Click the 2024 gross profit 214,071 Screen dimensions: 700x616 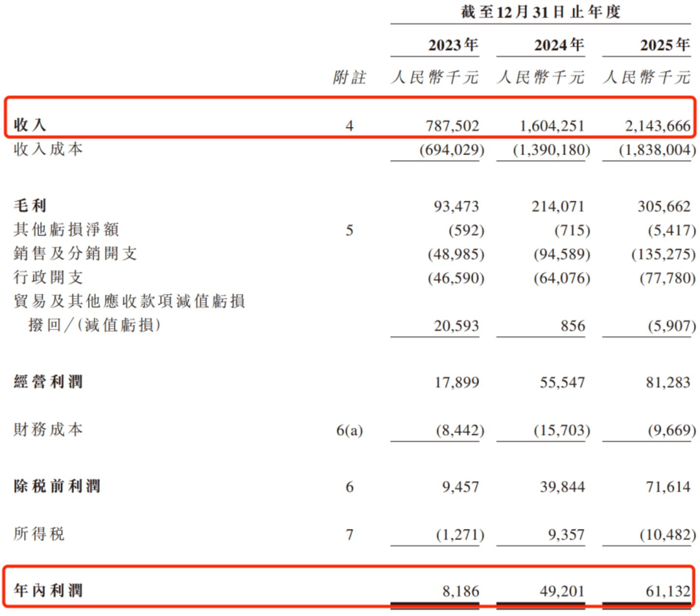pyautogui.click(x=558, y=206)
